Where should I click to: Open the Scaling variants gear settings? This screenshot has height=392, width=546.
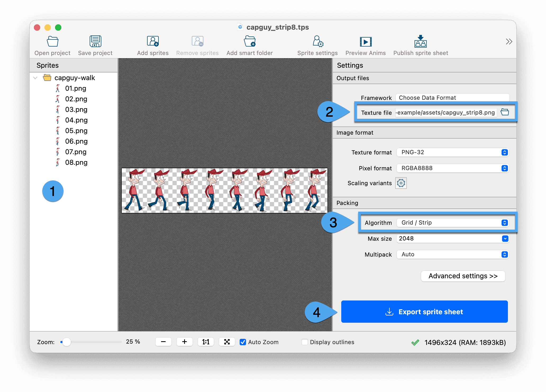click(401, 183)
